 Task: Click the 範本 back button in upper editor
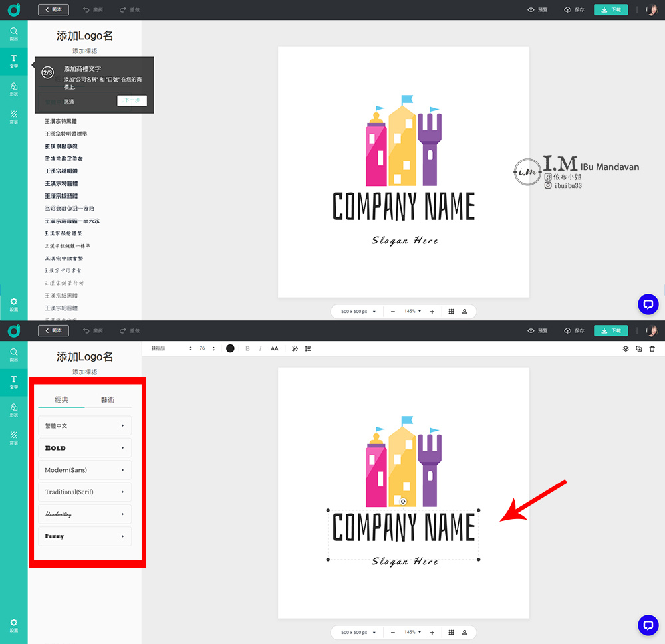pyautogui.click(x=53, y=9)
